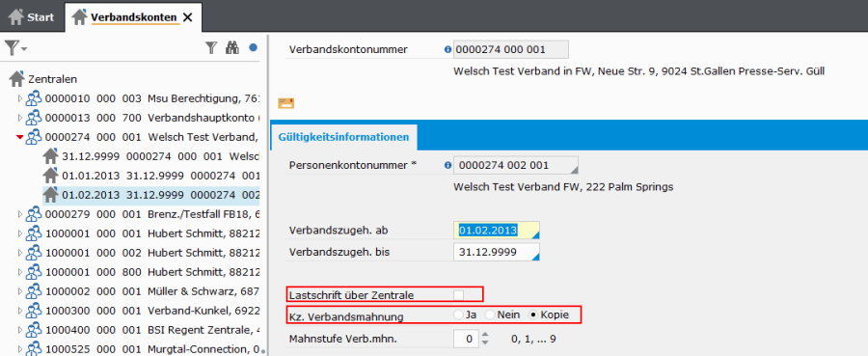This screenshot has height=356, width=868.
Task: Select Ja for Kz. Verbandsmahnung
Action: (458, 315)
